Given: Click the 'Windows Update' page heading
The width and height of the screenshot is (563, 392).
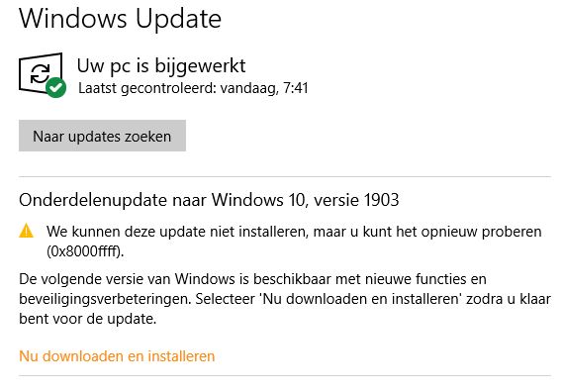Looking at the screenshot, I should [120, 18].
